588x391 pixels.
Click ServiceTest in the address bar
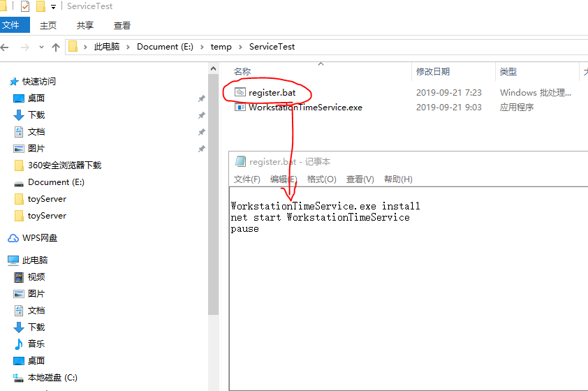pyautogui.click(x=272, y=47)
